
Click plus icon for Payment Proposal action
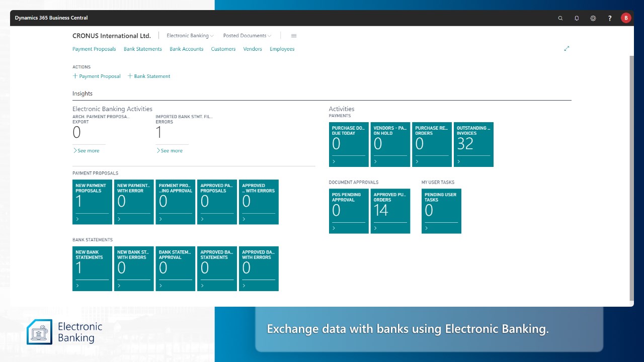point(75,76)
